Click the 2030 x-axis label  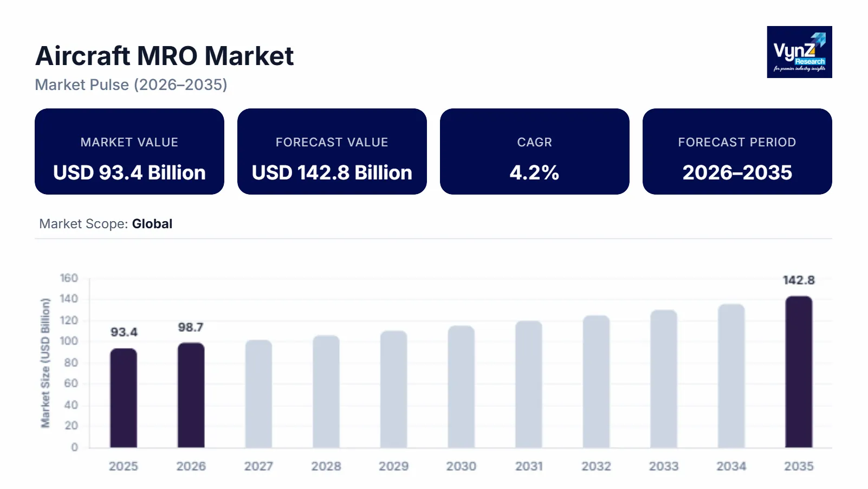(x=461, y=466)
